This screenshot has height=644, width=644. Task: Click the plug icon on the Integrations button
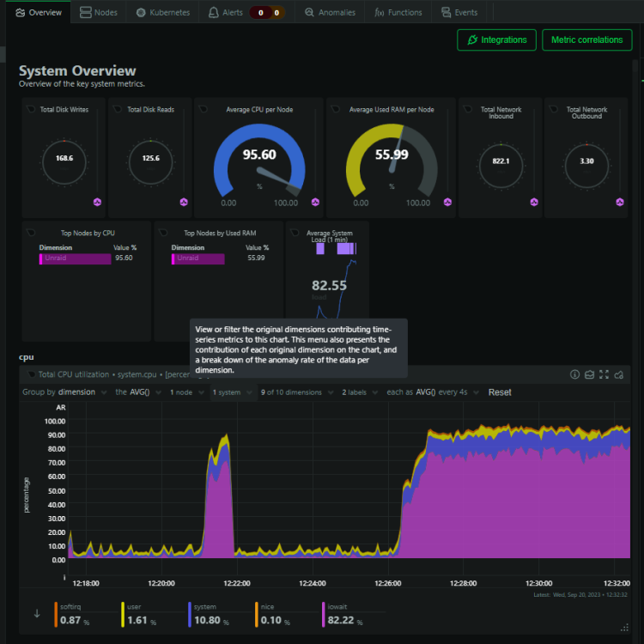tap(472, 39)
